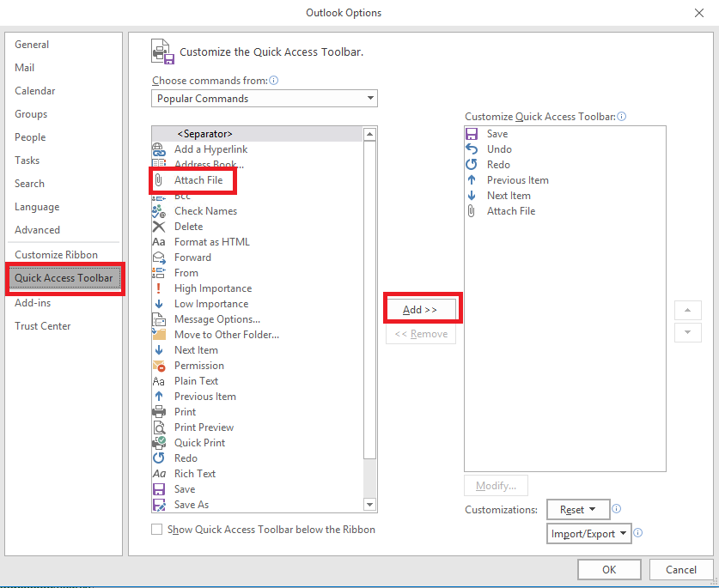Select Move to Other Folder icon
The width and height of the screenshot is (719, 588).
[159, 335]
